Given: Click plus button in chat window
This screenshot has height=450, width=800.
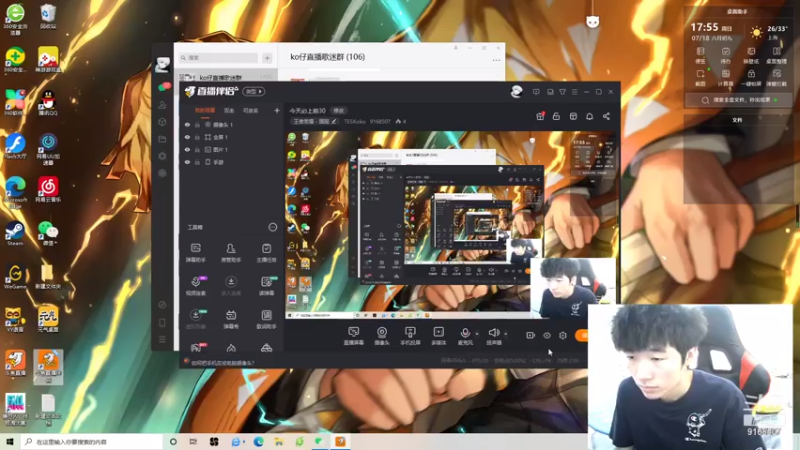Looking at the screenshot, I should click(267, 58).
